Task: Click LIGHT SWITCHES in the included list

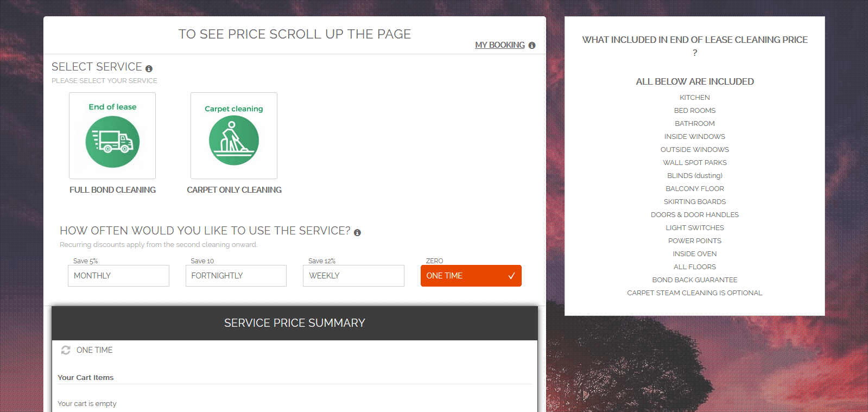Action: pyautogui.click(x=695, y=228)
